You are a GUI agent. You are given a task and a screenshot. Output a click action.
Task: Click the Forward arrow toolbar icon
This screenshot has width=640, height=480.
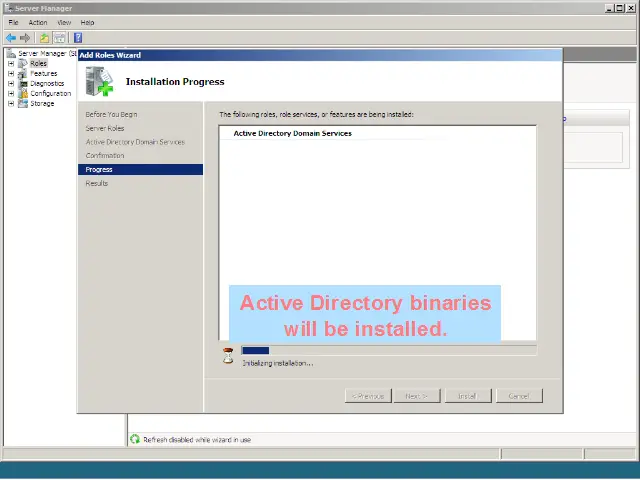pos(25,38)
